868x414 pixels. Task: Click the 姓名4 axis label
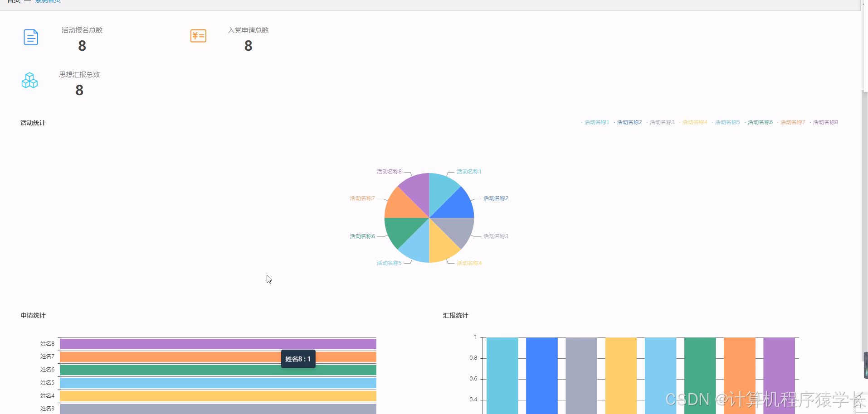coord(47,396)
